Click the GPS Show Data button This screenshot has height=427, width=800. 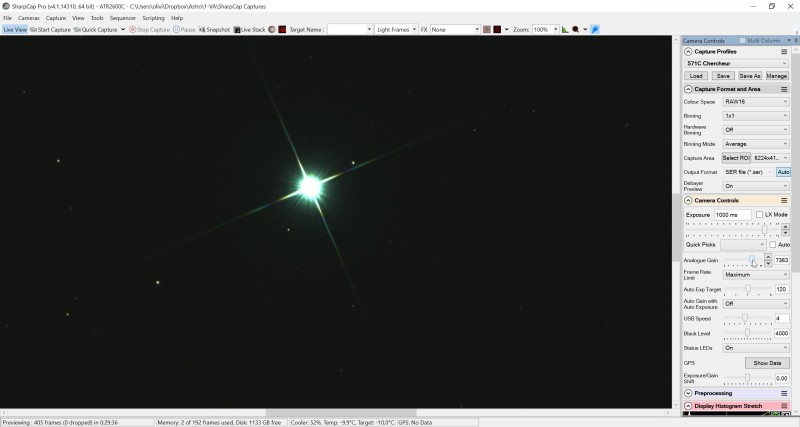(767, 363)
